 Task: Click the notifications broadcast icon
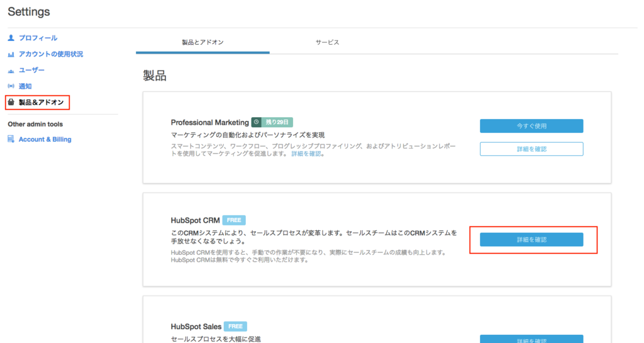pyautogui.click(x=11, y=86)
